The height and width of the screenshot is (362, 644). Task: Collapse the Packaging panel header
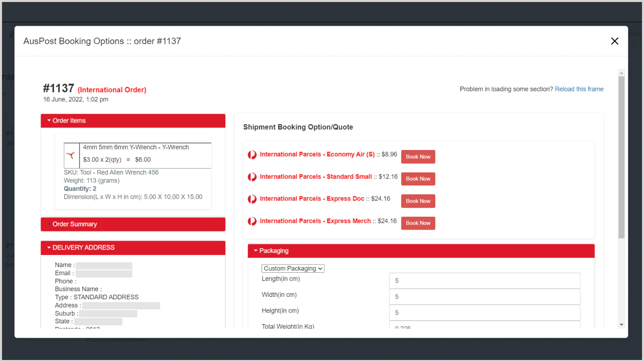421,251
